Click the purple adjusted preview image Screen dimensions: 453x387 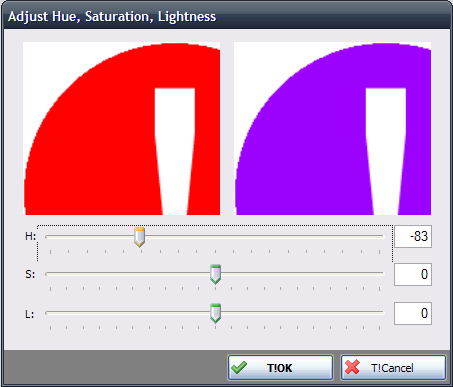click(333, 128)
